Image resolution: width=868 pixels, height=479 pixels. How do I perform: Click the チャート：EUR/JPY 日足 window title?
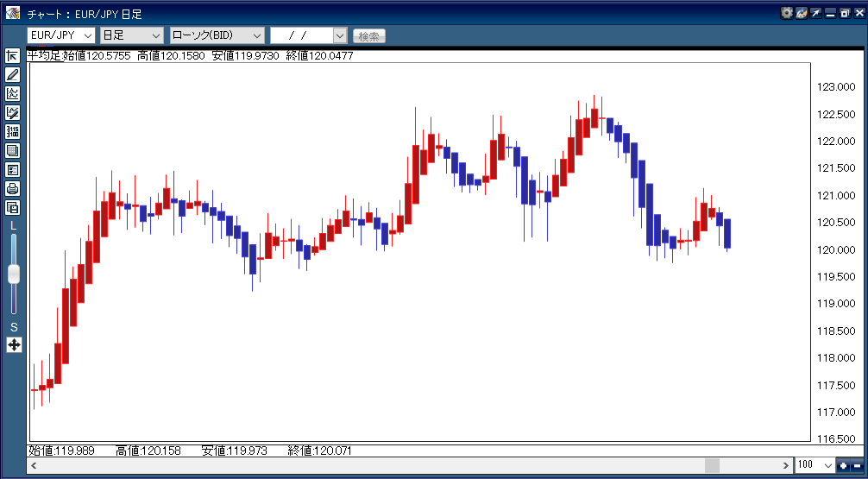tap(85, 14)
